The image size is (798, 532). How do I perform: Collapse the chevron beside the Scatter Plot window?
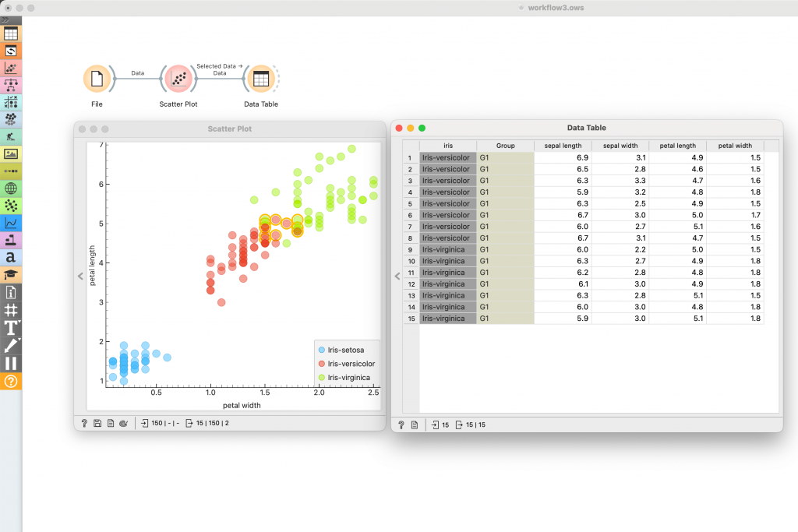(x=79, y=276)
